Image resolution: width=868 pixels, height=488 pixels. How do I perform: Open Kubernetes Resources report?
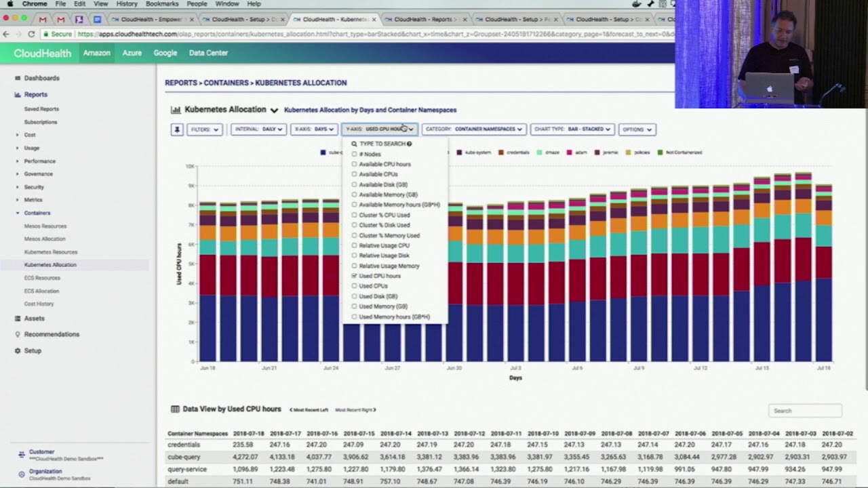[51, 252]
